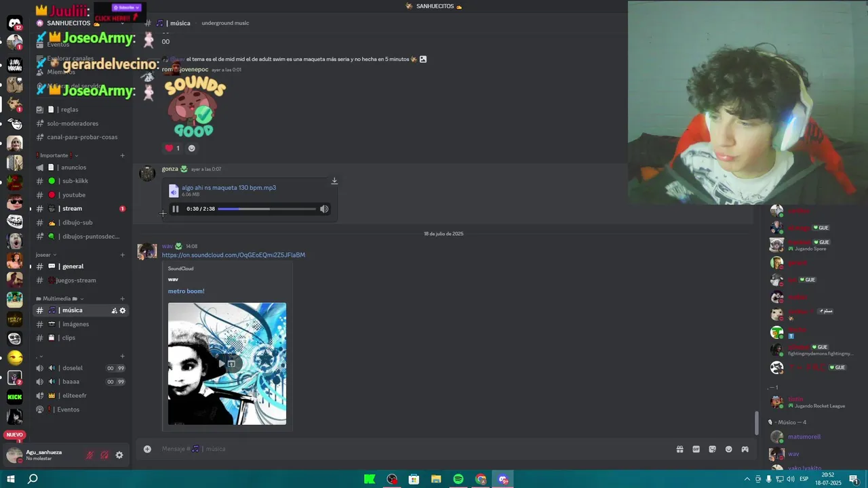
Task: Open the game controller apps button
Action: [745, 449]
